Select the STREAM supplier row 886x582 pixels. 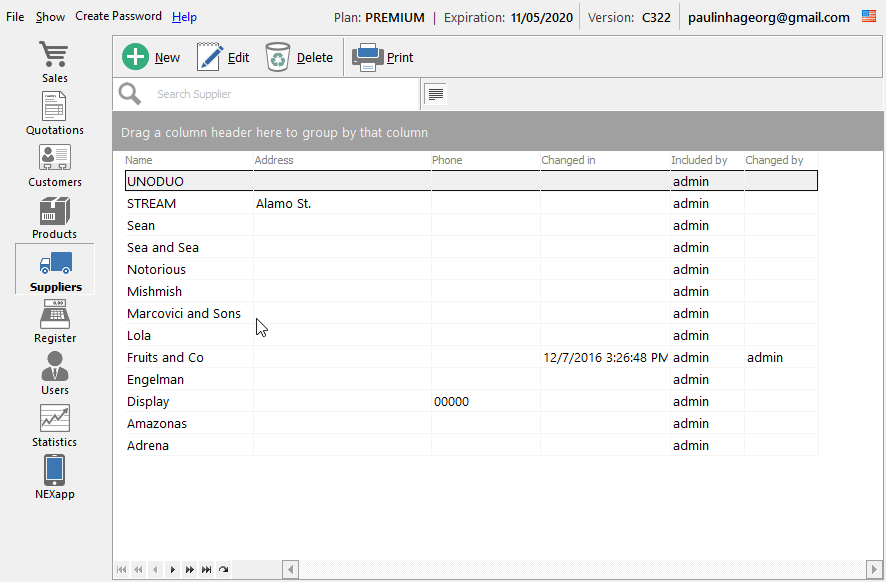pos(471,203)
